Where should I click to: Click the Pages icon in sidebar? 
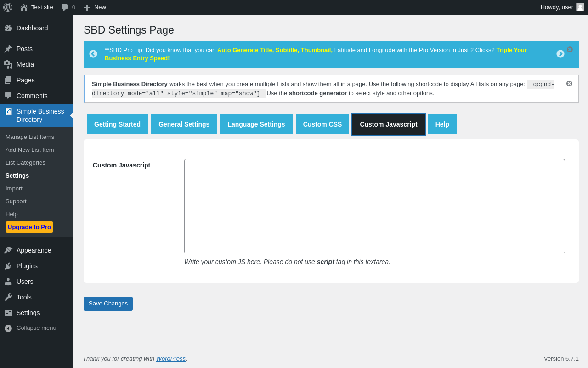(x=8, y=80)
